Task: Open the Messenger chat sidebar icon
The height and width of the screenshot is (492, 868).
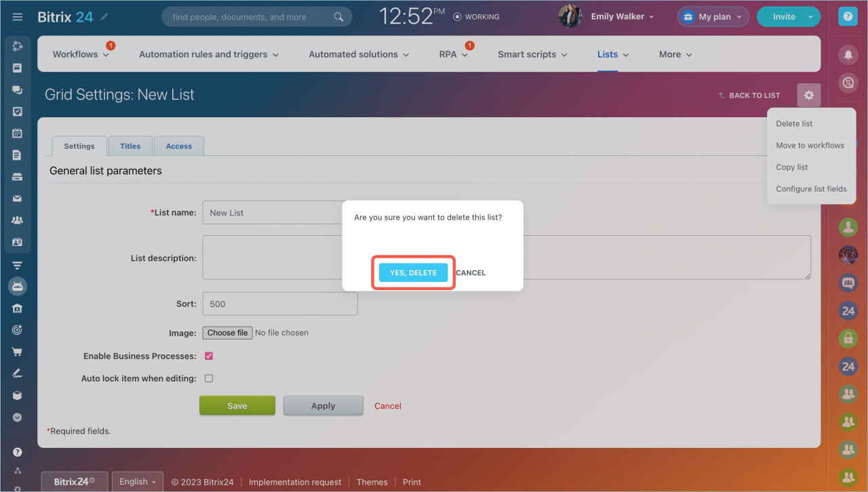Action: point(18,90)
